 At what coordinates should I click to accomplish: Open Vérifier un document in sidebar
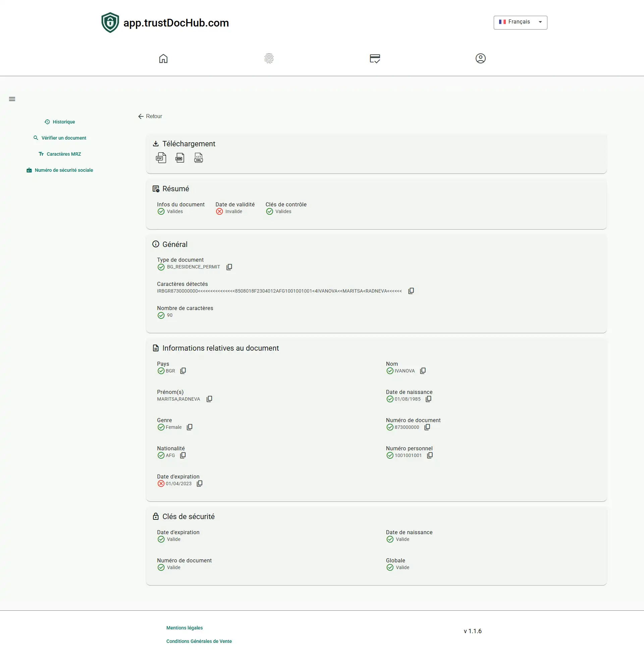[x=60, y=138]
